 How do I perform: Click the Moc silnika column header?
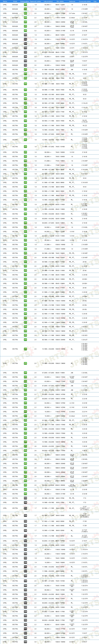tap(60, 1)
